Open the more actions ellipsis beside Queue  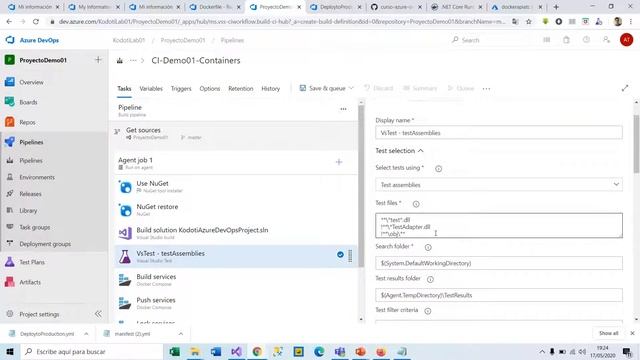pyautogui.click(x=487, y=89)
